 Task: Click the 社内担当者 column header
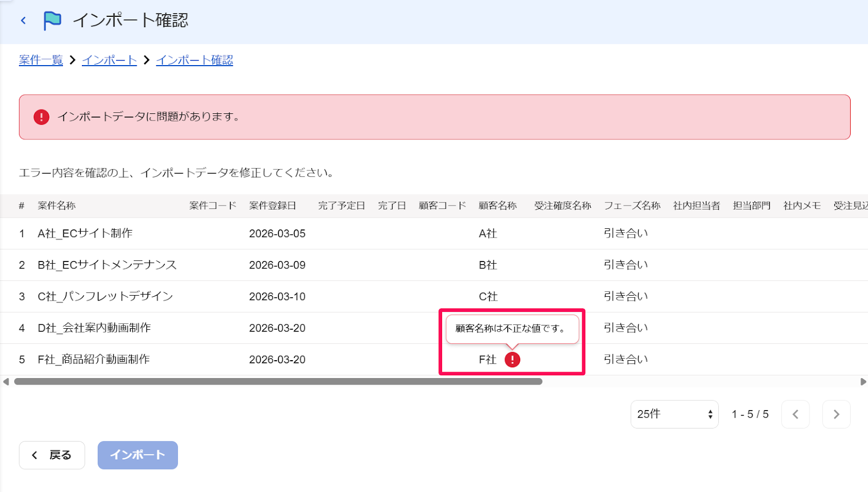click(697, 206)
